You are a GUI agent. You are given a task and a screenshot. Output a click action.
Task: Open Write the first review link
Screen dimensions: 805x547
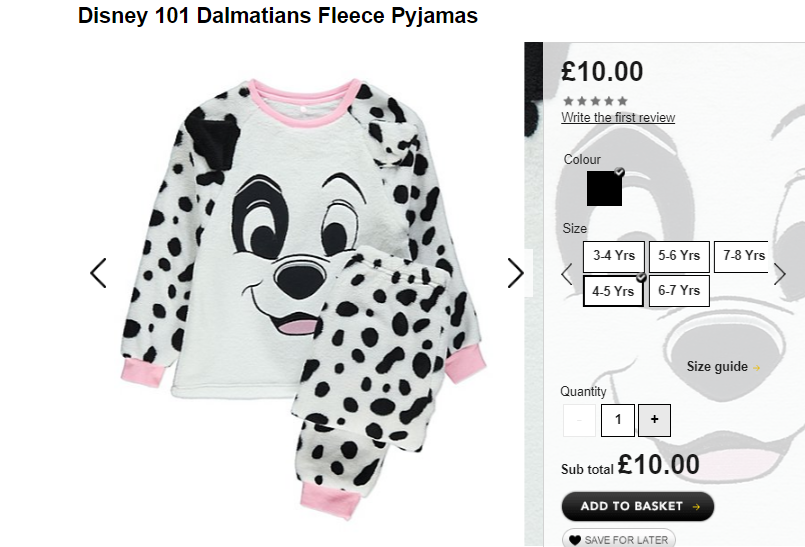click(x=618, y=118)
